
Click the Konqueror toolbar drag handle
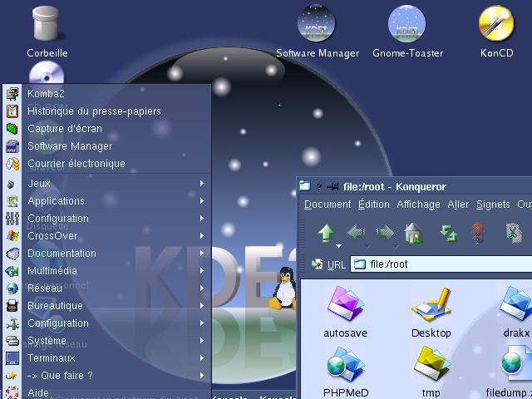[303, 232]
